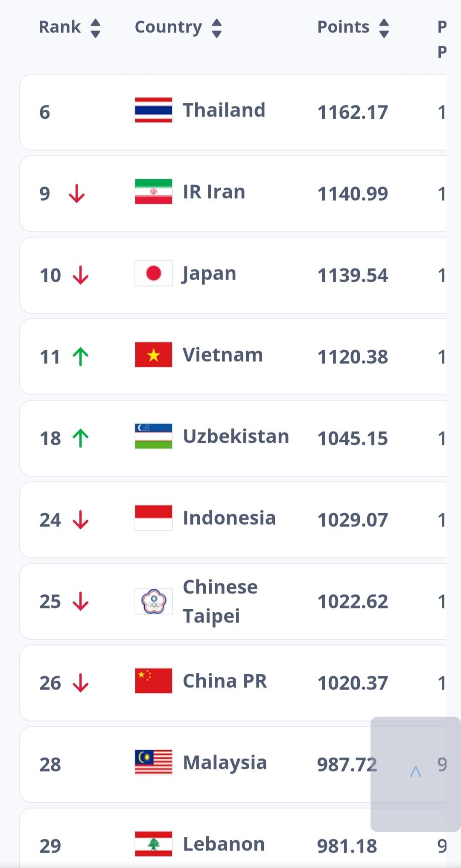
Task: Click the Vietnam flag icon
Action: click(153, 355)
